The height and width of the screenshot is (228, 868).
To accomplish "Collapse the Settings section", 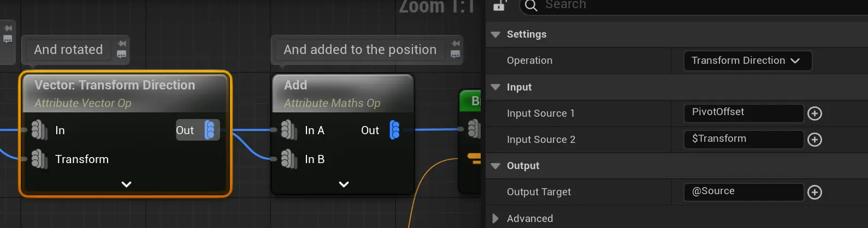I will coord(495,34).
